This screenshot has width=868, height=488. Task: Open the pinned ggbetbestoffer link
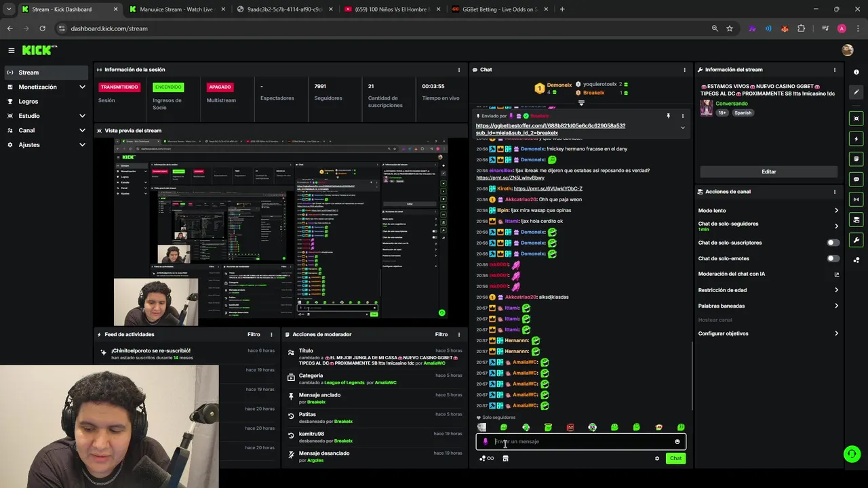coord(551,129)
